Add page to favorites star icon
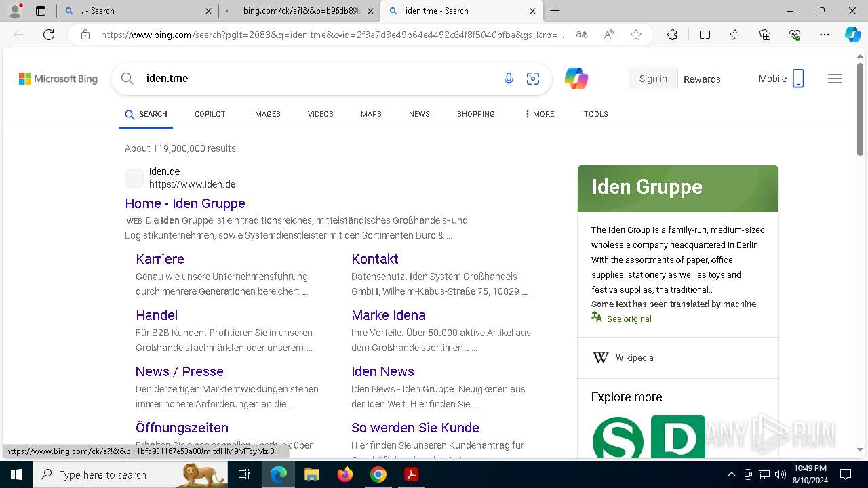The width and height of the screenshot is (868, 488). click(636, 35)
